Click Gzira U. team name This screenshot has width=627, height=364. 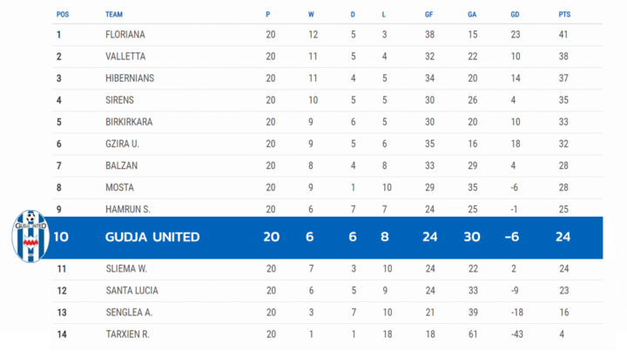(x=123, y=144)
